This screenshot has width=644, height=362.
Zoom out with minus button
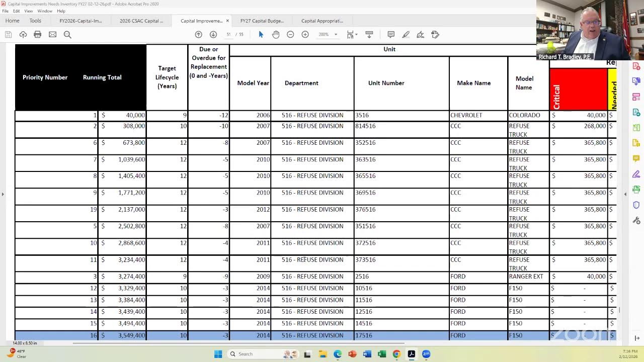click(x=290, y=35)
